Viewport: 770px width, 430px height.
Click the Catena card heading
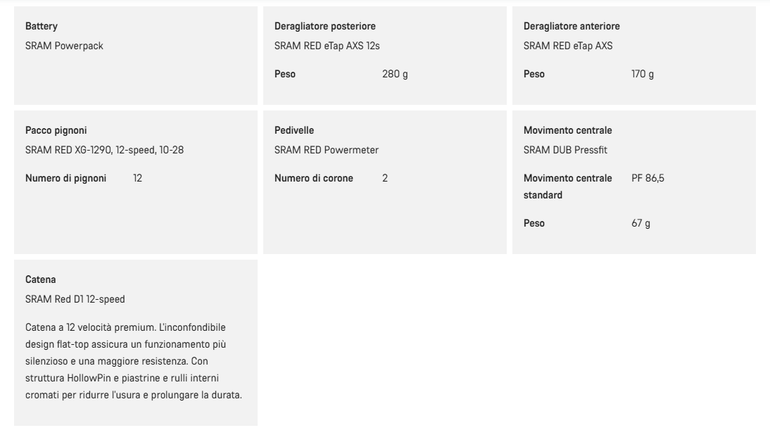(x=40, y=279)
